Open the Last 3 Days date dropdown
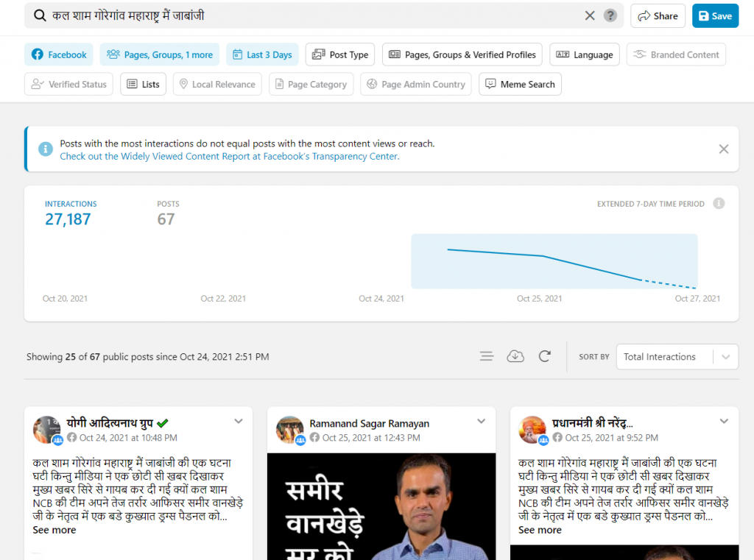 pyautogui.click(x=261, y=54)
